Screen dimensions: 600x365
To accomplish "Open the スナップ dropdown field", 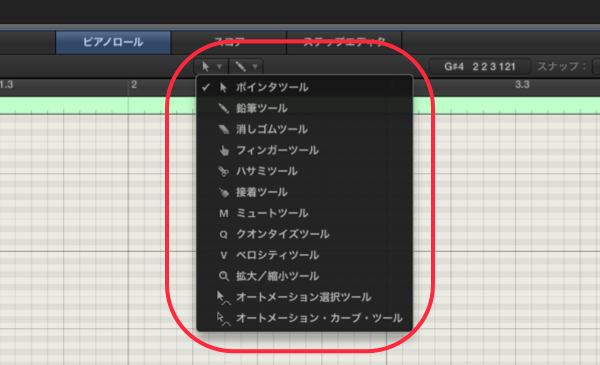I will point(596,66).
